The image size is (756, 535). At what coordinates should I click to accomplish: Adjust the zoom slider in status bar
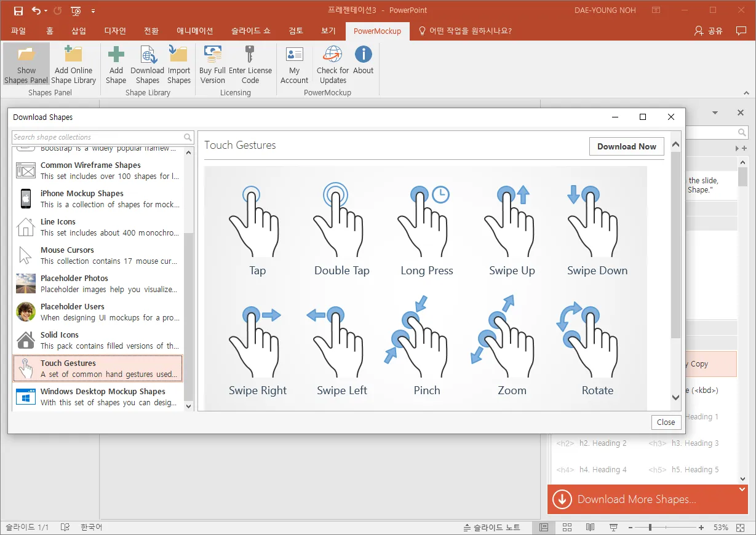pos(650,528)
